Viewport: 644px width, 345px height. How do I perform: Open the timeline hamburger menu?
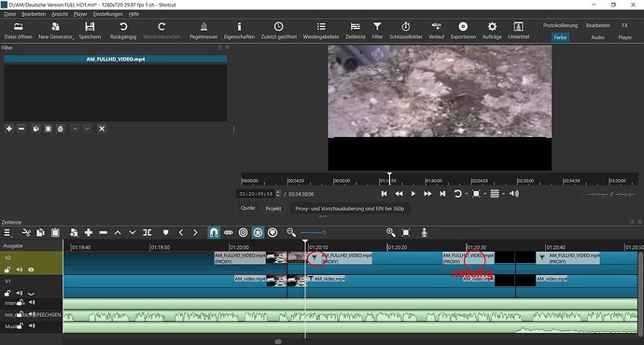point(7,232)
